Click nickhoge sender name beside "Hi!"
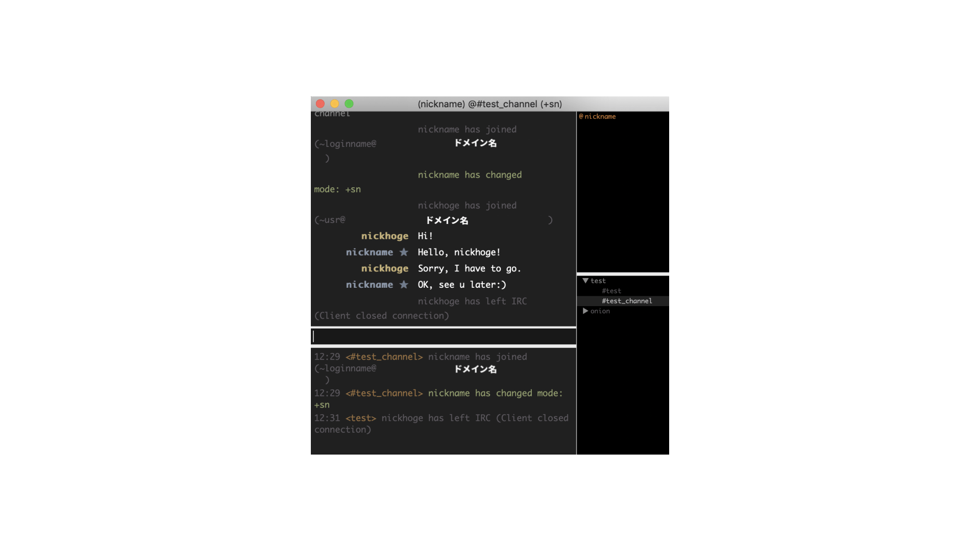 click(x=384, y=236)
